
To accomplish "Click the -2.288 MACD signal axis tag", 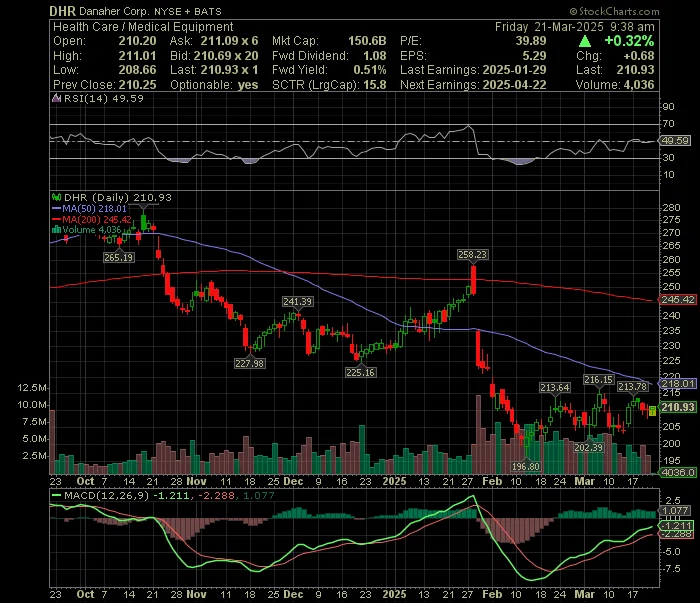I will (x=677, y=534).
